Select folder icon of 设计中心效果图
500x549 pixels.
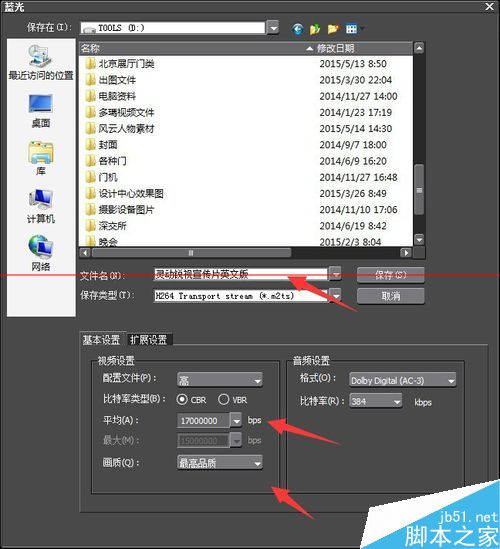(x=90, y=193)
